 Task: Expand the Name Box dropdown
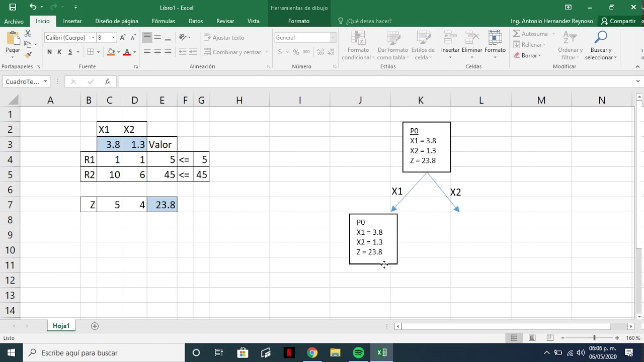pyautogui.click(x=45, y=81)
